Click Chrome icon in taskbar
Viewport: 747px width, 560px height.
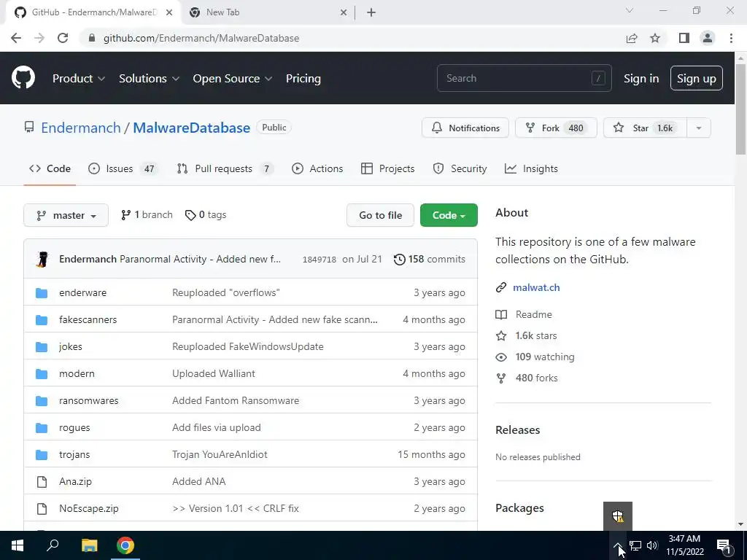click(x=125, y=545)
